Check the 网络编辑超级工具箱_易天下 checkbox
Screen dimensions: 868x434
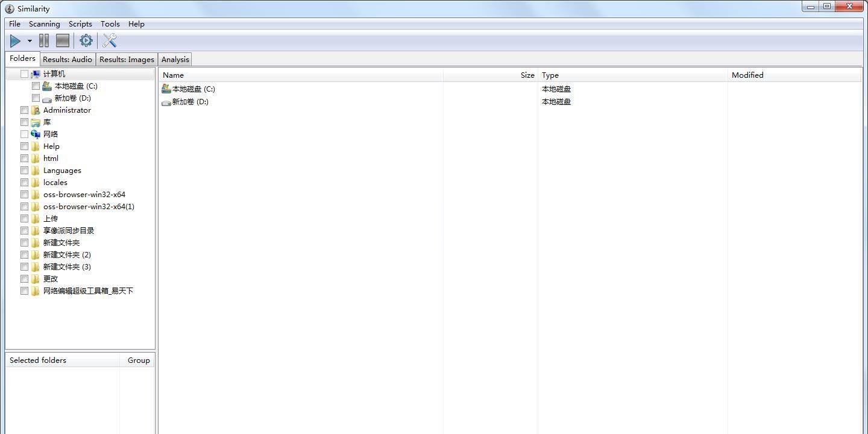[24, 291]
